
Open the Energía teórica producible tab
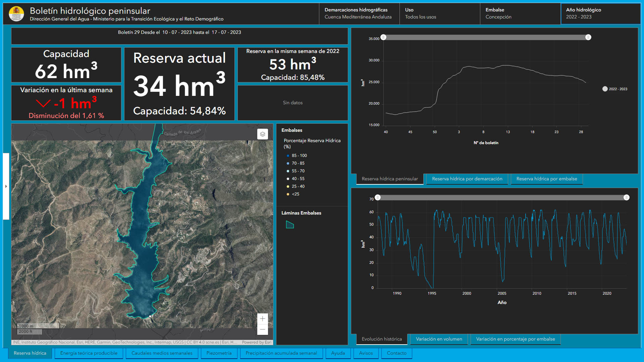pos(89,353)
